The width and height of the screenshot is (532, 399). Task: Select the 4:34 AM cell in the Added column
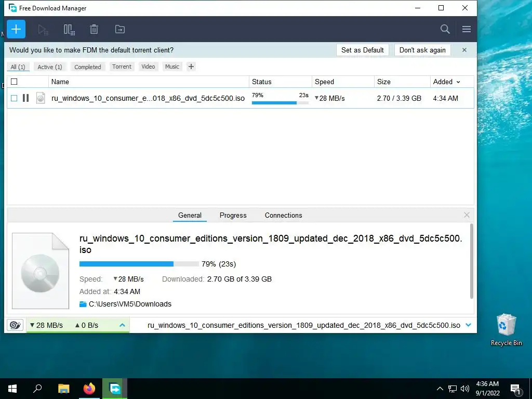445,98
